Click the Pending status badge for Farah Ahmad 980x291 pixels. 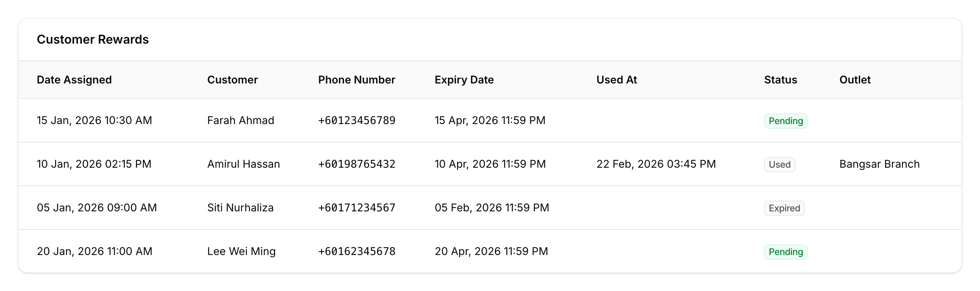coord(785,121)
